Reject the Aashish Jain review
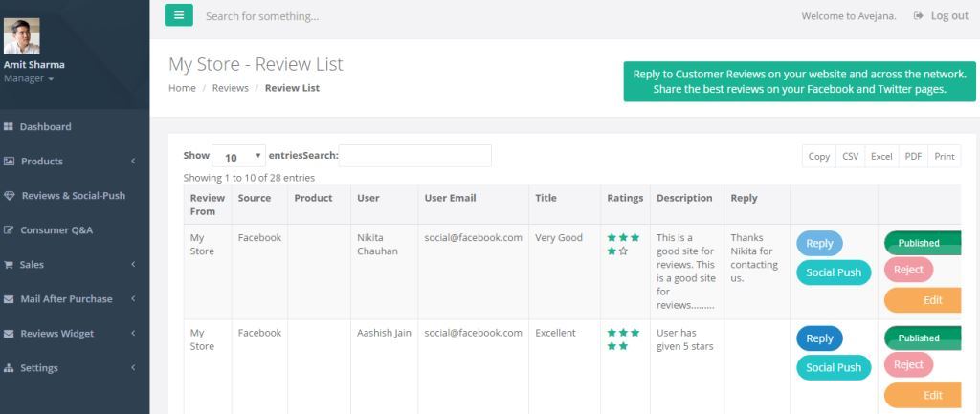Viewport: 980px width, 414px height. [x=908, y=364]
